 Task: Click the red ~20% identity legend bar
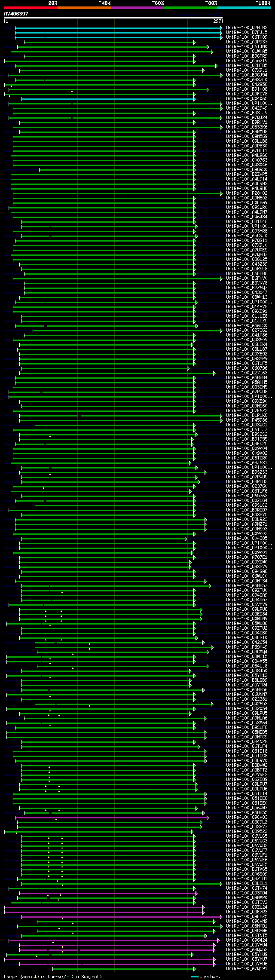click(31, 8)
